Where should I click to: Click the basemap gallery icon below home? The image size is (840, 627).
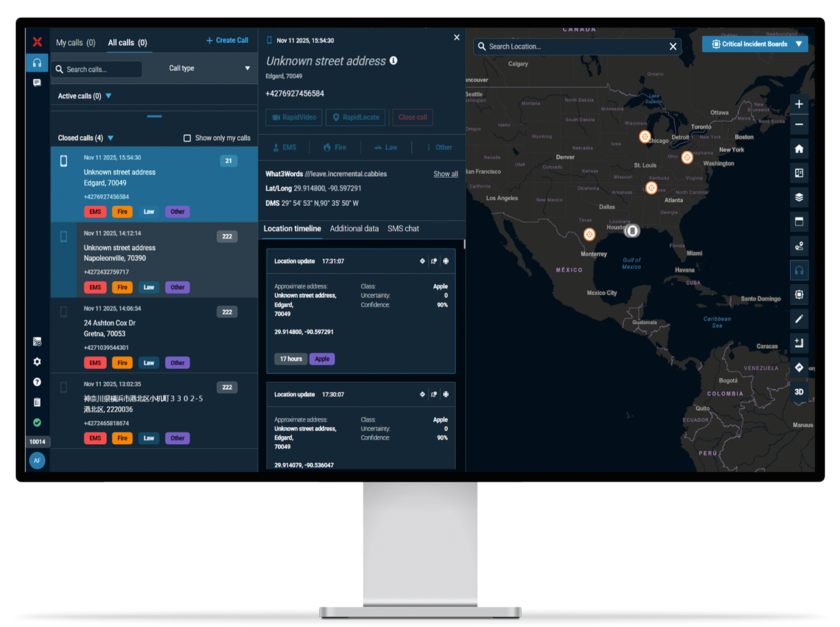pos(799,173)
